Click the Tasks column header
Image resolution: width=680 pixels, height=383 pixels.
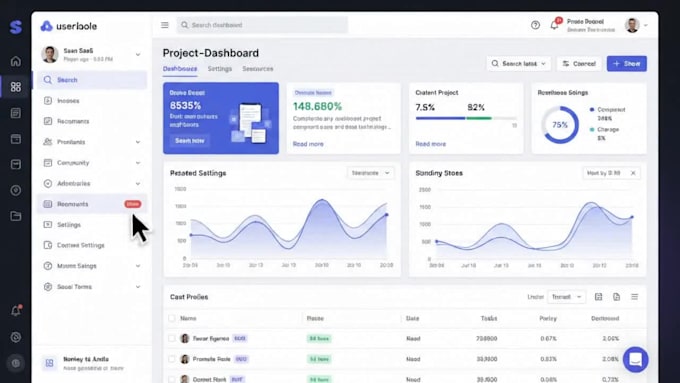coord(489,318)
